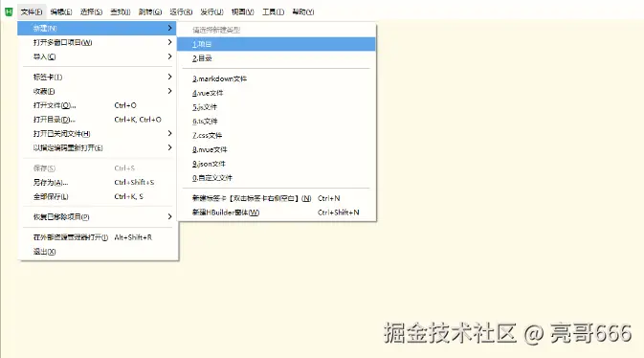
Task: Open the 跳转(G) menu
Action: click(x=150, y=11)
